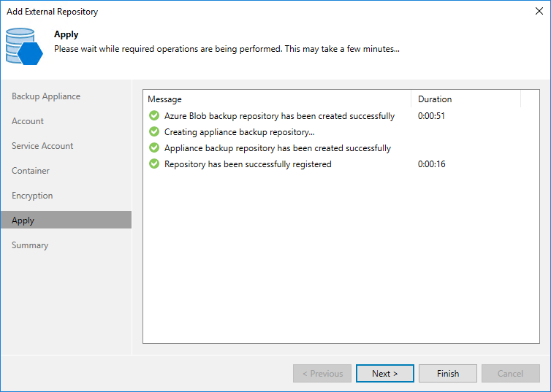Click the grayed Previous button

[322, 374]
